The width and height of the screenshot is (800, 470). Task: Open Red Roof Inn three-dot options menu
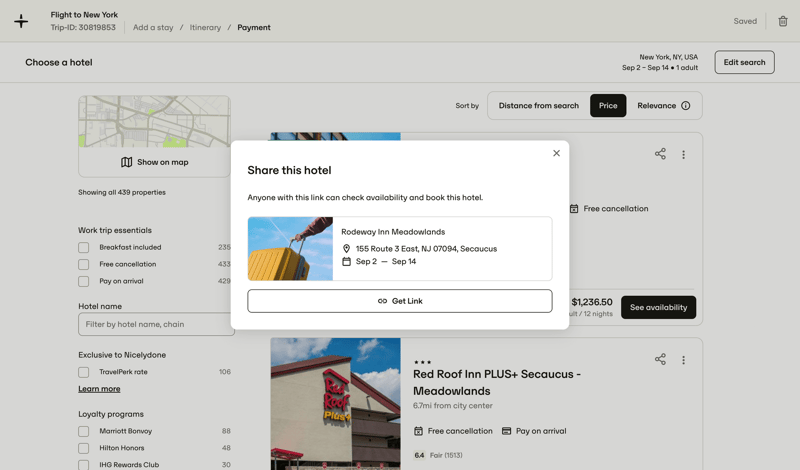(683, 360)
